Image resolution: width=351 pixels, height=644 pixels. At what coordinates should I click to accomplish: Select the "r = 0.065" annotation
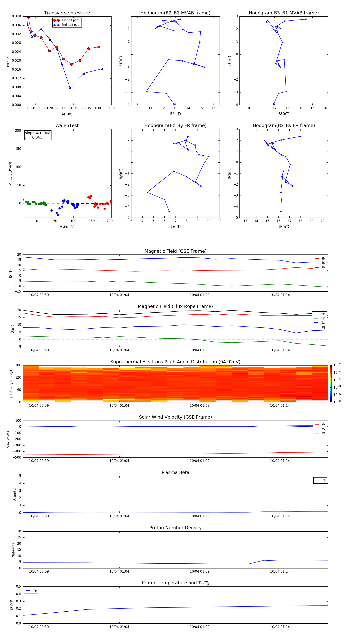[34, 137]
